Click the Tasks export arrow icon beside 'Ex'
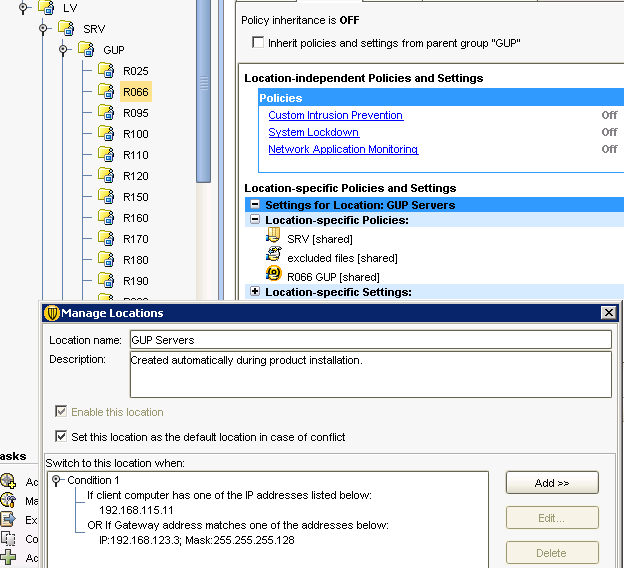The width and height of the screenshot is (624, 569). 8,519
